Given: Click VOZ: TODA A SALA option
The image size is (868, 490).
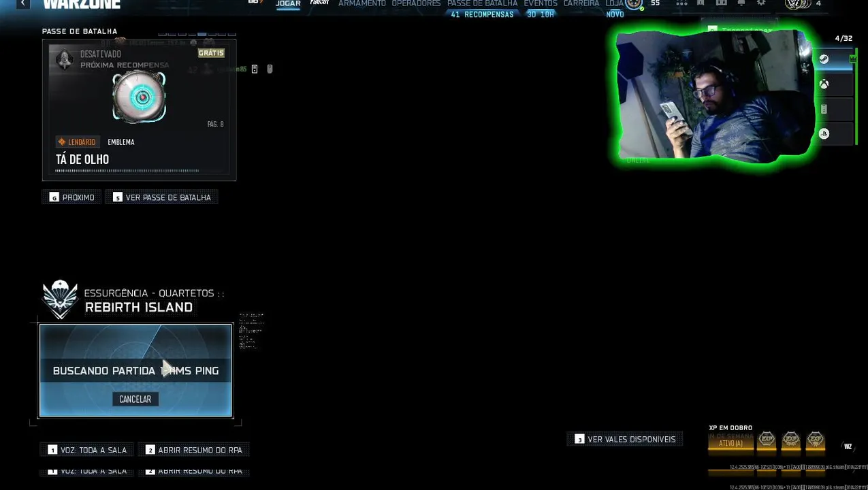Looking at the screenshot, I should [x=87, y=450].
